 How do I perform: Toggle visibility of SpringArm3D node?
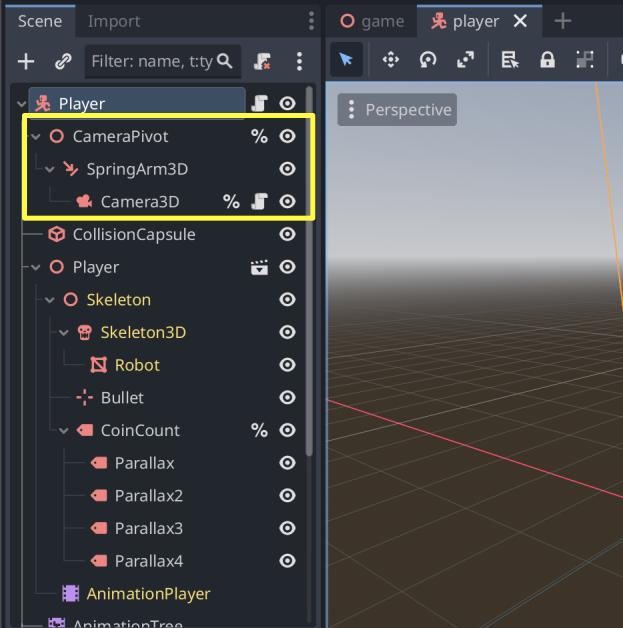(288, 169)
